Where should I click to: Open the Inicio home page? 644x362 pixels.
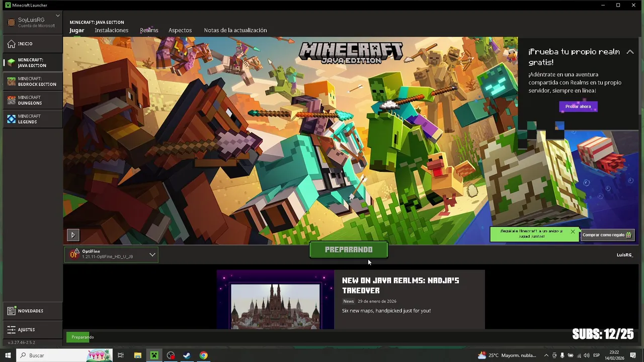point(33,44)
